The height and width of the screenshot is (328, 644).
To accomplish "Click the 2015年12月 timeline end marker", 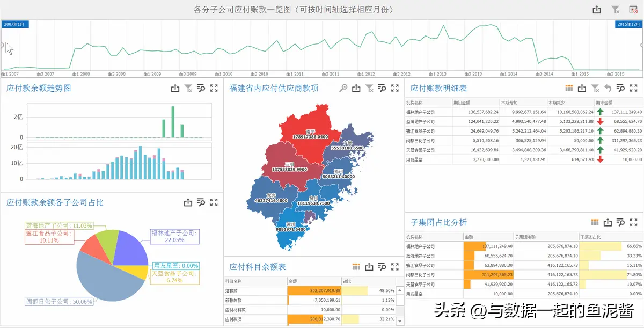I will point(628,24).
